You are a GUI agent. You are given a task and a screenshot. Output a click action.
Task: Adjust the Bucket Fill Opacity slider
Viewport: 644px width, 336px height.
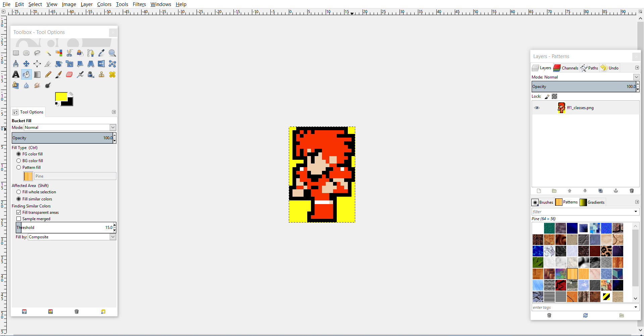[x=62, y=138]
